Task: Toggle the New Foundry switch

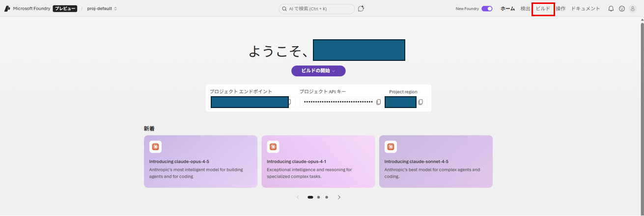Action: (487, 8)
